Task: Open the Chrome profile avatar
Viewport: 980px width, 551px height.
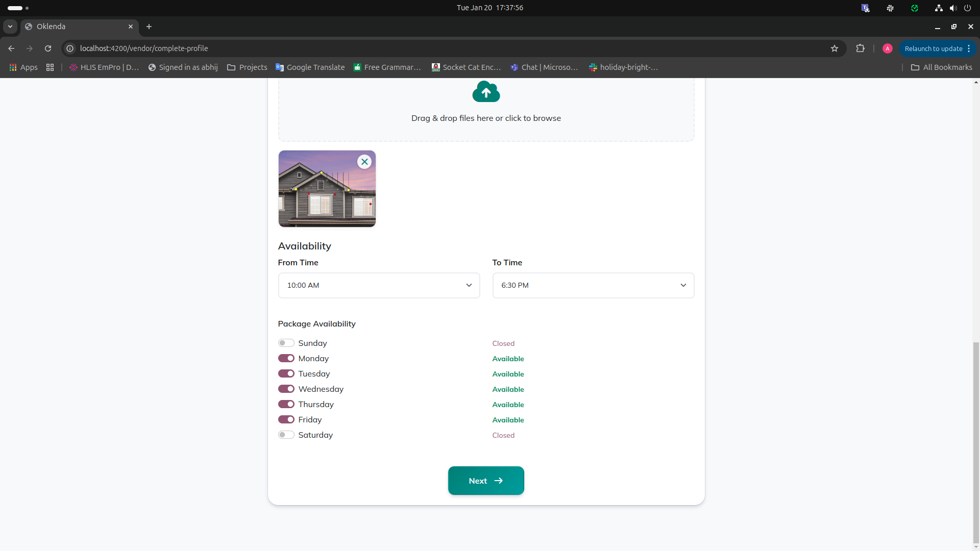Action: 888,48
